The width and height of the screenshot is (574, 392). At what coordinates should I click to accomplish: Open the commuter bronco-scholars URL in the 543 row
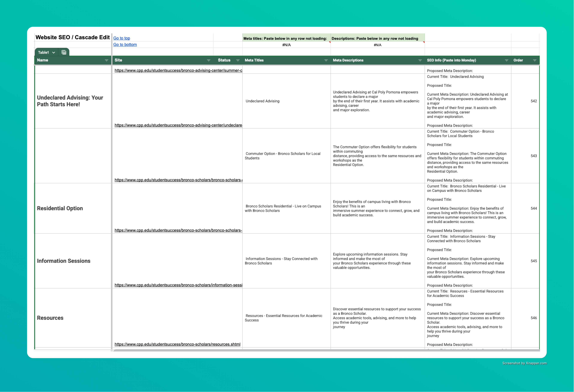(178, 180)
